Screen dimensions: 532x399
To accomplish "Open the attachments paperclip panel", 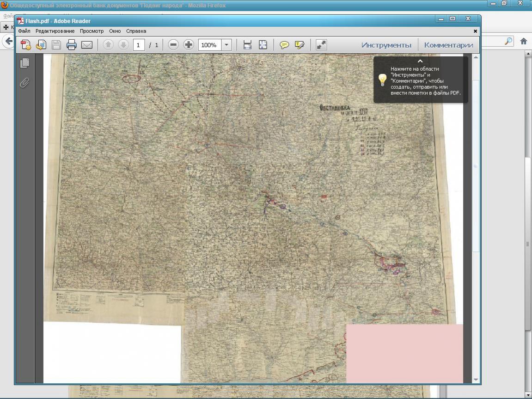I will (x=25, y=83).
